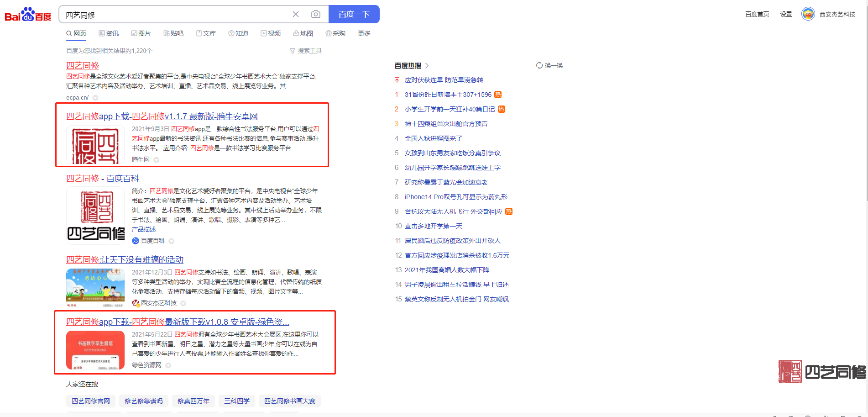Screen dimensions: 868x417
Task: Open the 视频 tab
Action: click(271, 33)
